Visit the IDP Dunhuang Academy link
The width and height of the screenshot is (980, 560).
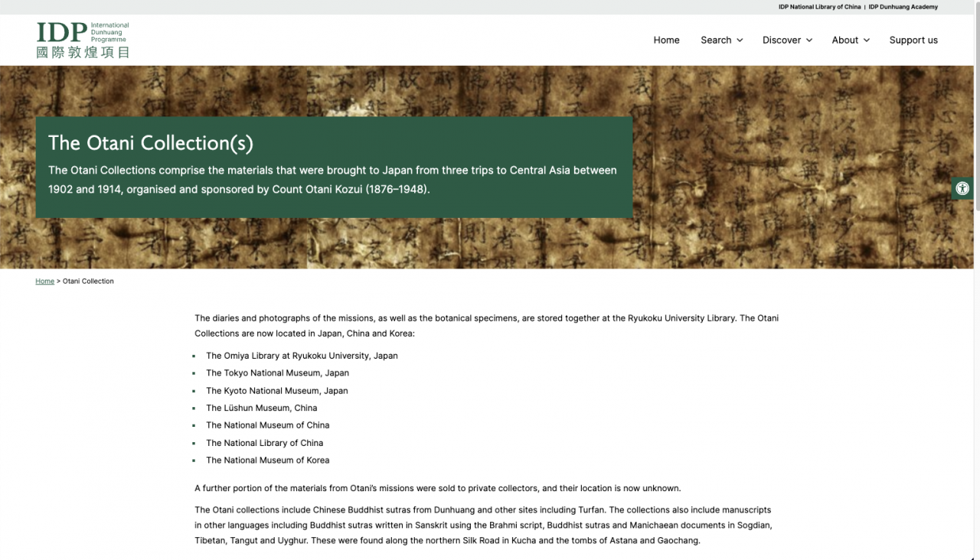pos(903,7)
